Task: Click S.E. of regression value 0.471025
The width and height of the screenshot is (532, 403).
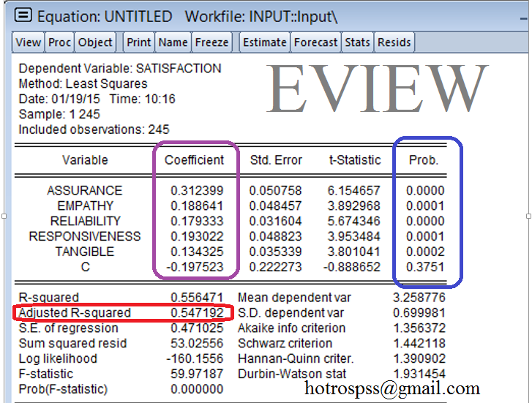Action: [197, 328]
